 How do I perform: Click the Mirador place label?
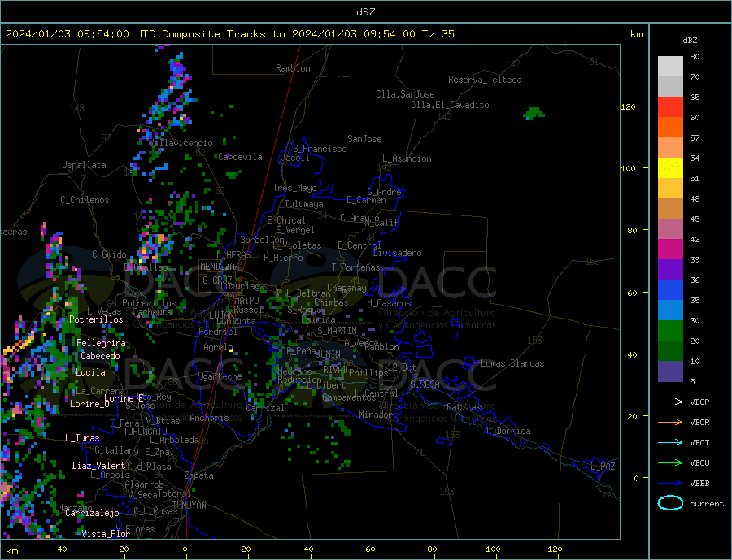[x=376, y=415]
